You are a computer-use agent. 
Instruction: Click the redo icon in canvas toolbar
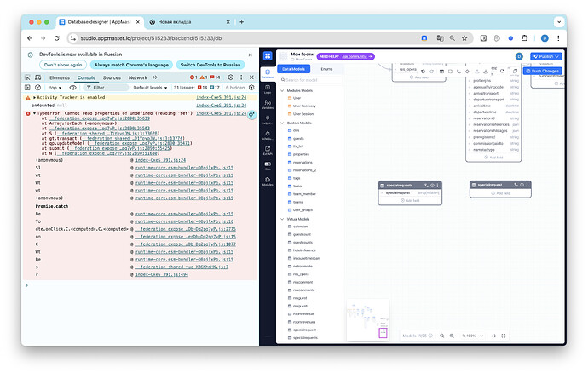[x=431, y=72]
